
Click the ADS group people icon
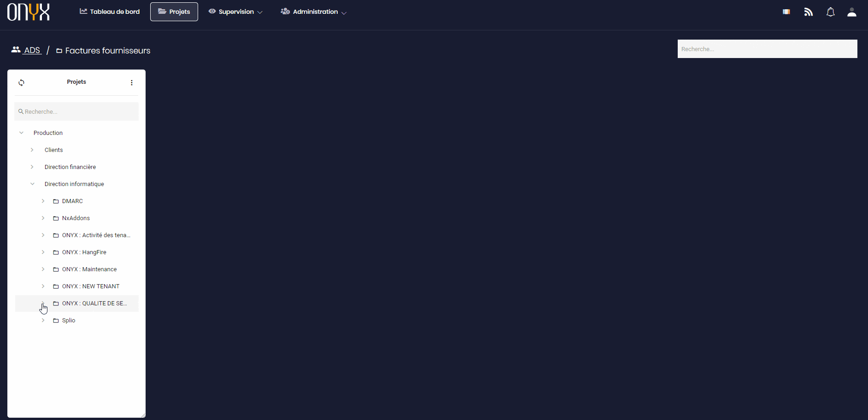tap(16, 50)
